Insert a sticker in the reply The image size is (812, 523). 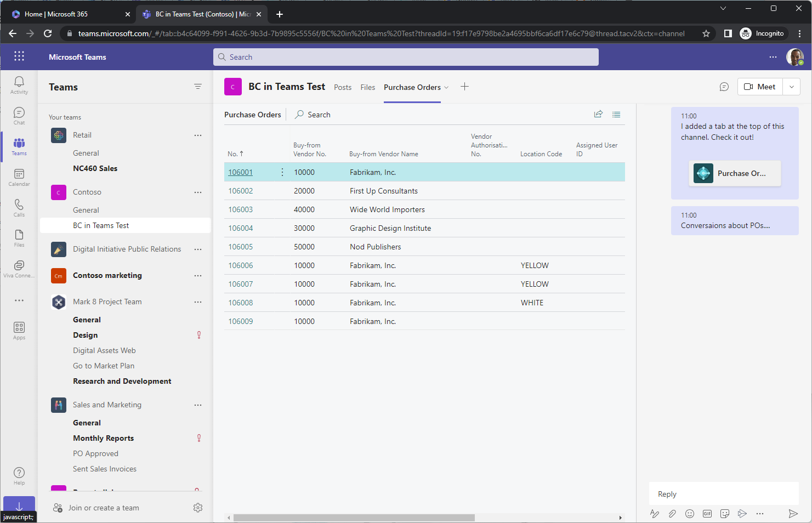tap(725, 514)
